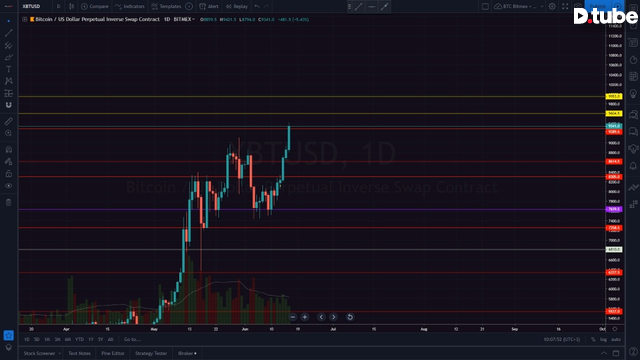This screenshot has height=360, width=640.
Task: Open the D interval selector
Action: pyautogui.click(x=58, y=6)
